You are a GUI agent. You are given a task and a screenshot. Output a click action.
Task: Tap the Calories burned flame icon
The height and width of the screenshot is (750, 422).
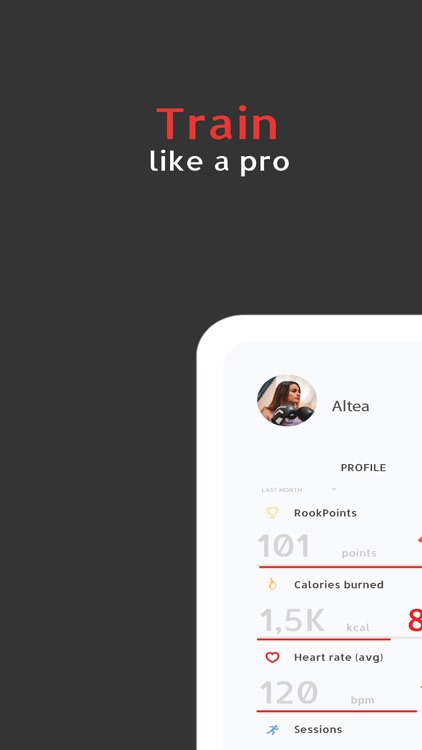(272, 584)
